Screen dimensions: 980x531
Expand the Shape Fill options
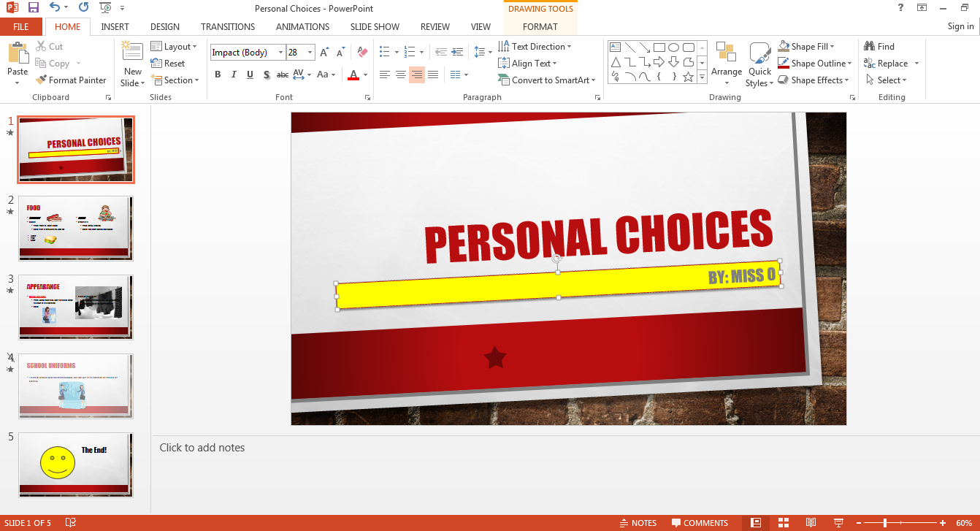pyautogui.click(x=806, y=47)
